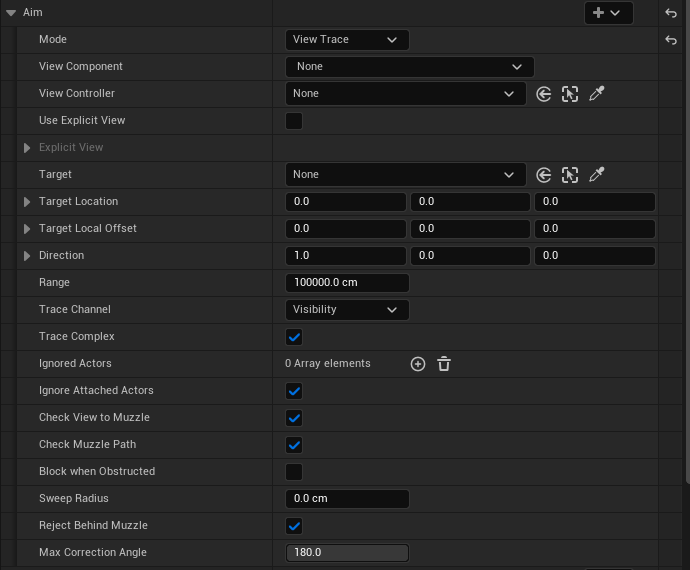Add element to Ignored Actors array
Viewport: 690px width, 570px height.
(x=418, y=364)
